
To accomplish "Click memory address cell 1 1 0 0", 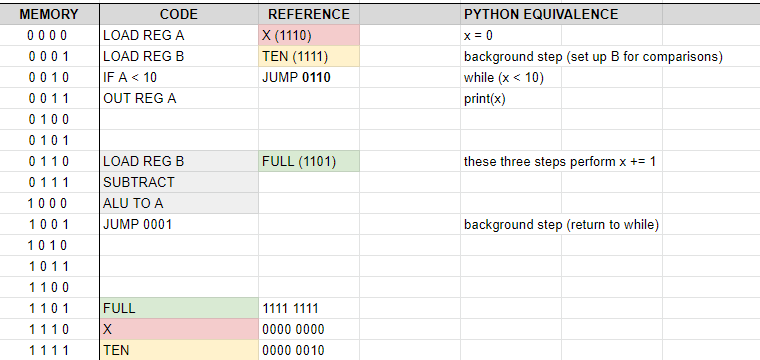I will (x=49, y=287).
